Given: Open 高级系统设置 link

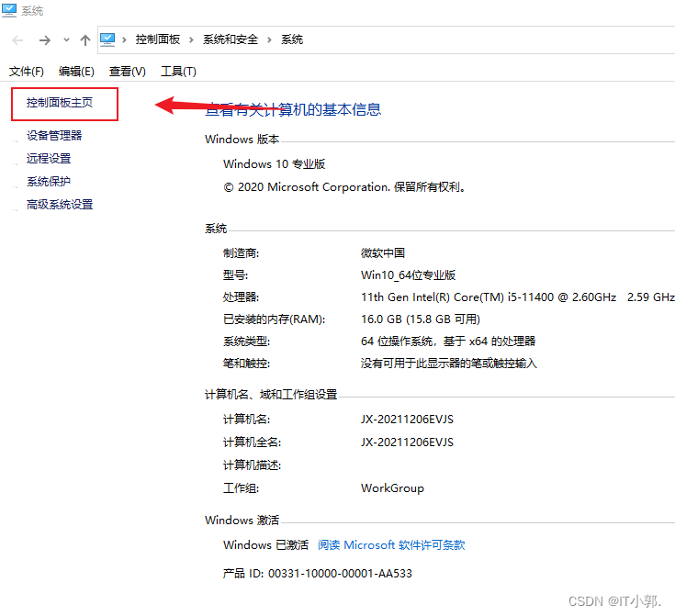Looking at the screenshot, I should (x=60, y=205).
